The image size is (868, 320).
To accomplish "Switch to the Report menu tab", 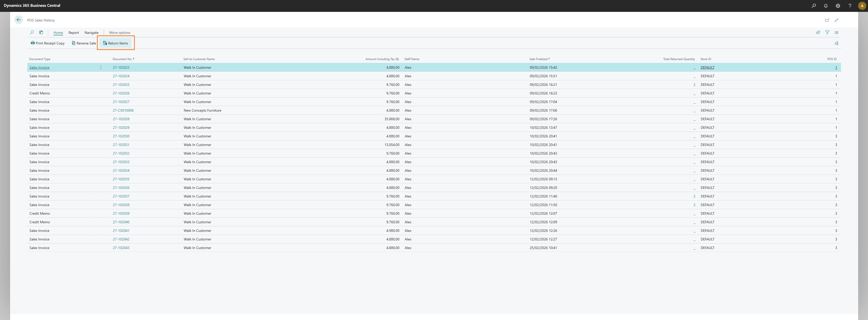I will pos(73,33).
